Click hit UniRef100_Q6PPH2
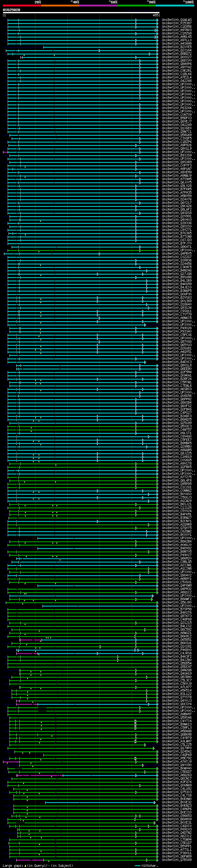This screenshot has height=868, width=197. click(177, 399)
